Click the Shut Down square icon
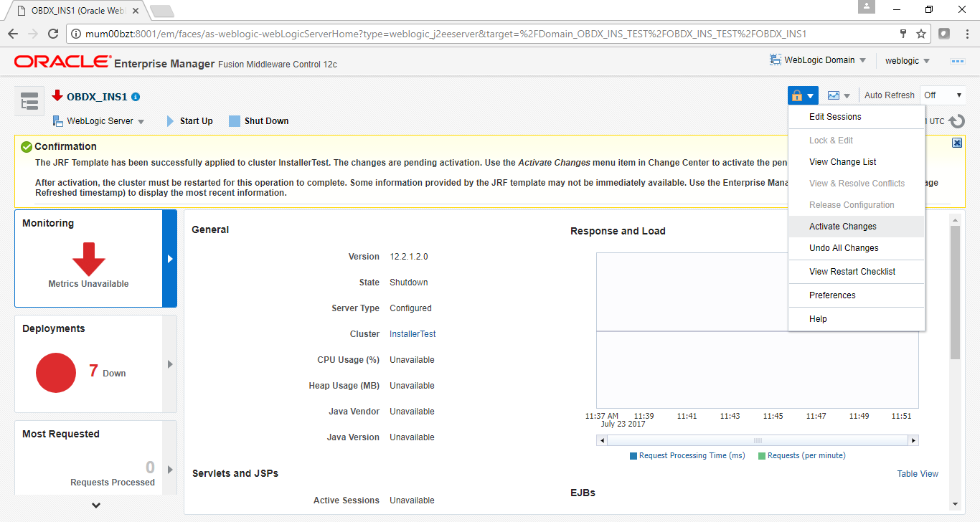This screenshot has width=980, height=522. 234,121
